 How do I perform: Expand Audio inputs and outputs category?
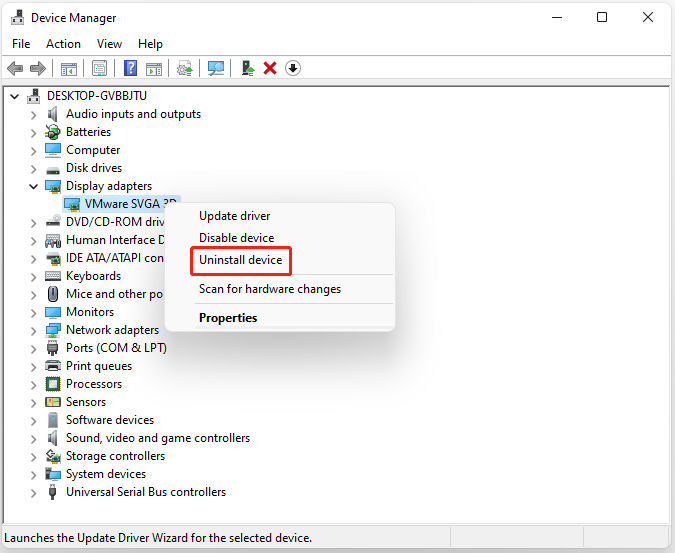point(34,115)
